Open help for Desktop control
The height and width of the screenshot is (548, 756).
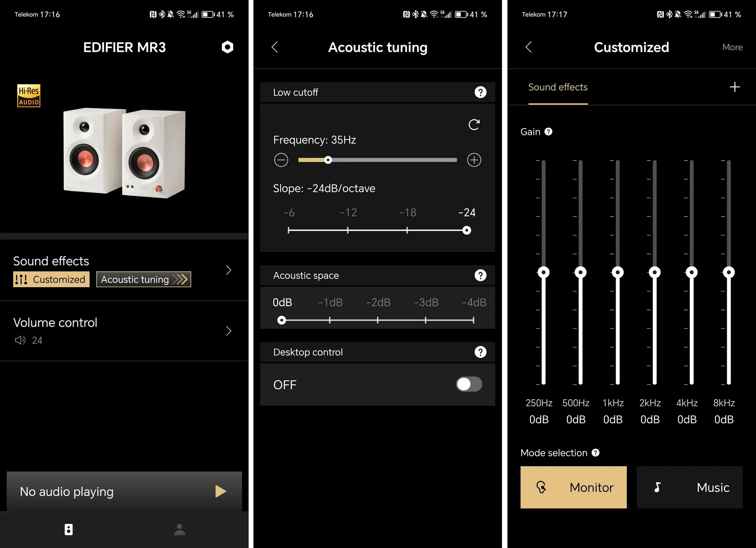click(x=480, y=352)
